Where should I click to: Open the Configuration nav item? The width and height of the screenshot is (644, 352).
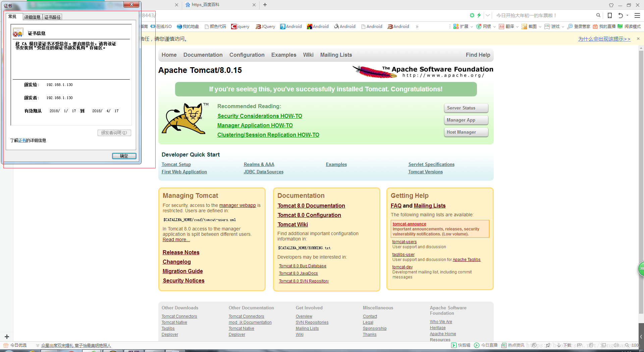(x=247, y=55)
